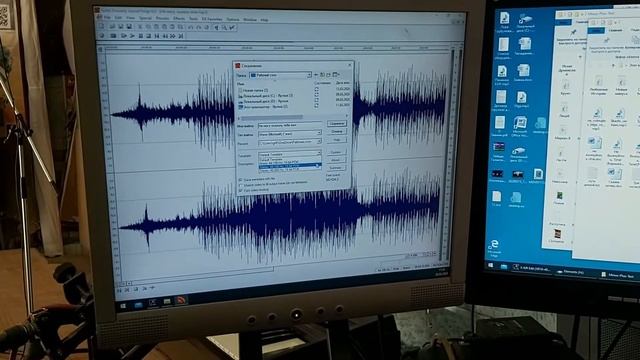Click the Pause transport icon
640x360 pixels.
(x=140, y=36)
